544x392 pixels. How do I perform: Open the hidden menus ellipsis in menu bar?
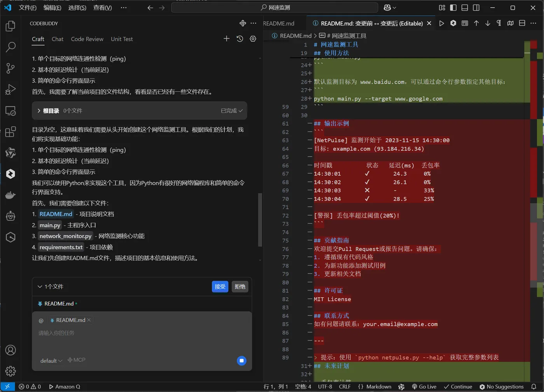point(124,7)
